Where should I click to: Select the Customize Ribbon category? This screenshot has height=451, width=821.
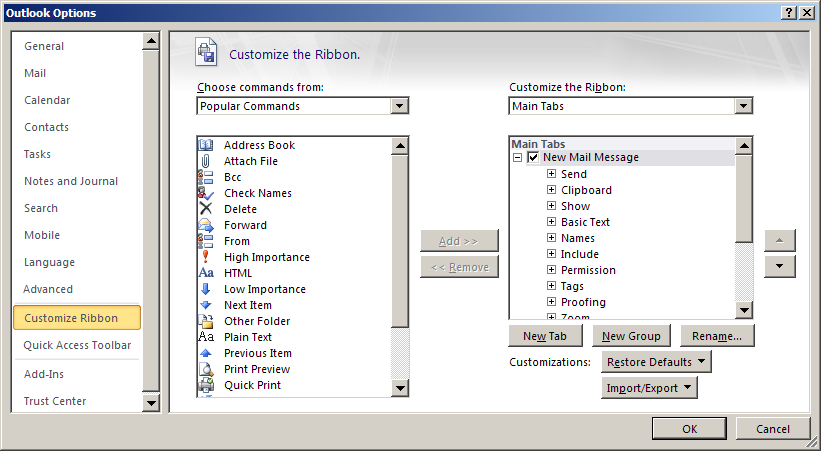pyautogui.click(x=77, y=318)
